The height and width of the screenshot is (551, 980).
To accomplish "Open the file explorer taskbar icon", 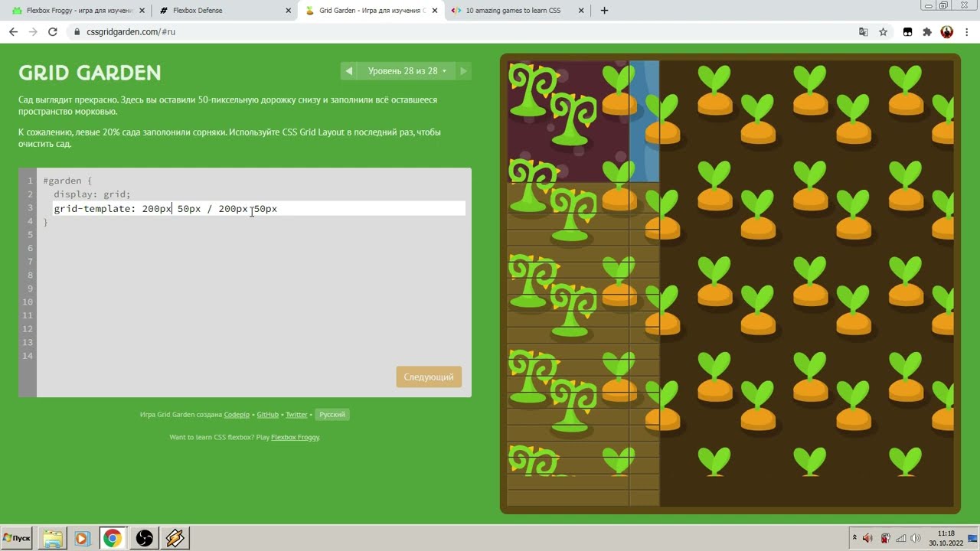I will click(52, 539).
